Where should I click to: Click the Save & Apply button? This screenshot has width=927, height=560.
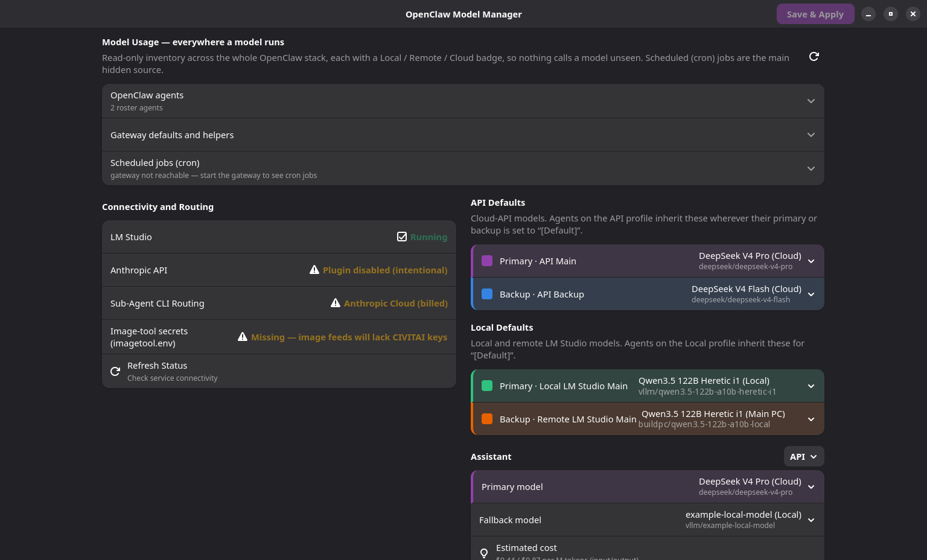[x=815, y=14]
